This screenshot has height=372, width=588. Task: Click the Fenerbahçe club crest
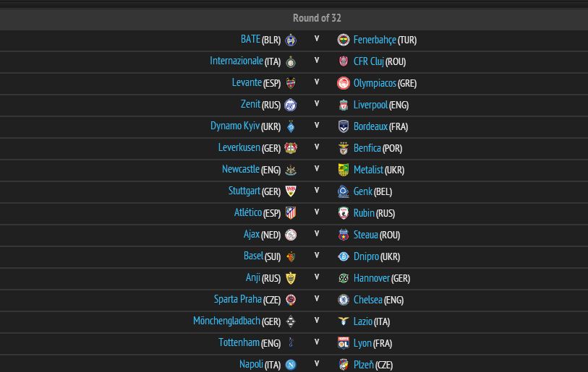(344, 40)
